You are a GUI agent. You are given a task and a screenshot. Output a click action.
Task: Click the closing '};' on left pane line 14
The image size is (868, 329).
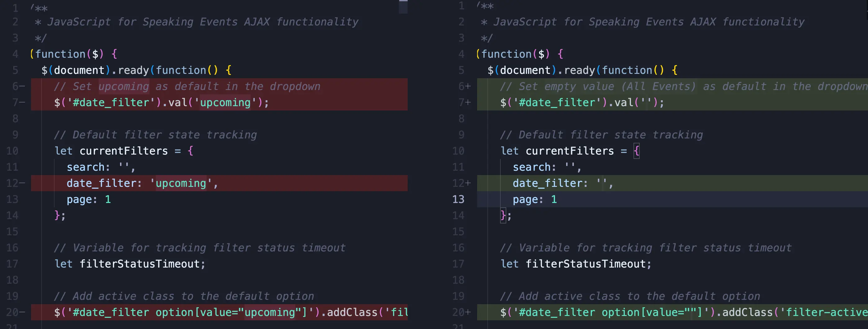tap(60, 215)
